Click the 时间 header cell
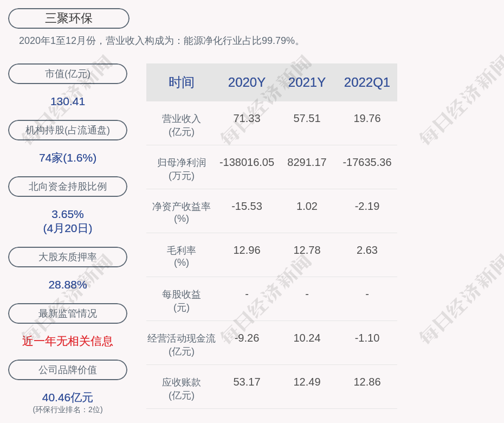 (182, 82)
